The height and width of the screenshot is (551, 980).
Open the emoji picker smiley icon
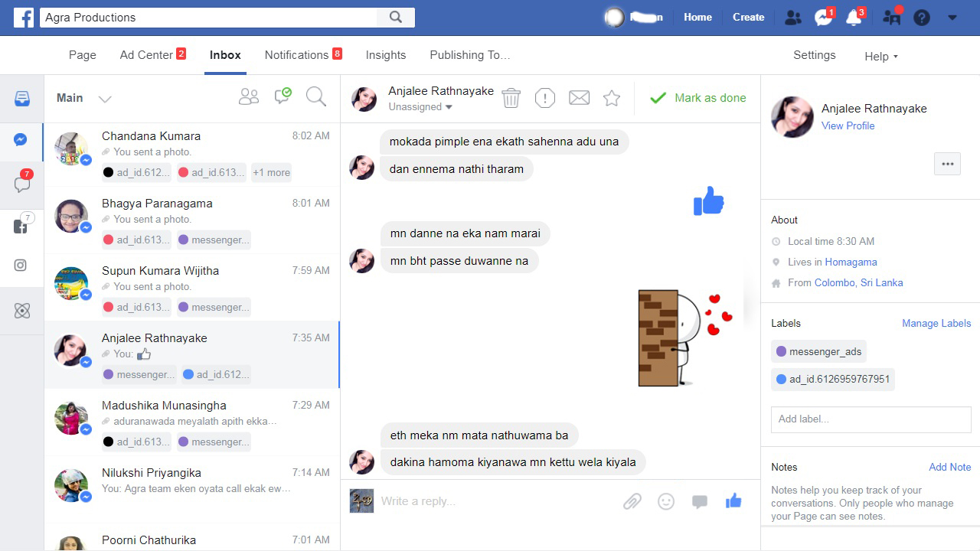666,501
